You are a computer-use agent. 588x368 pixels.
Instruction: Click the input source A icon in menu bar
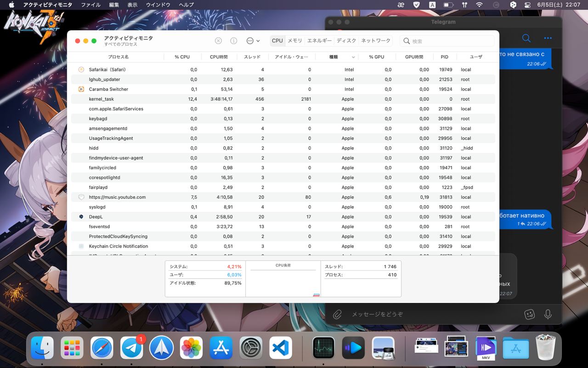pyautogui.click(x=432, y=5)
